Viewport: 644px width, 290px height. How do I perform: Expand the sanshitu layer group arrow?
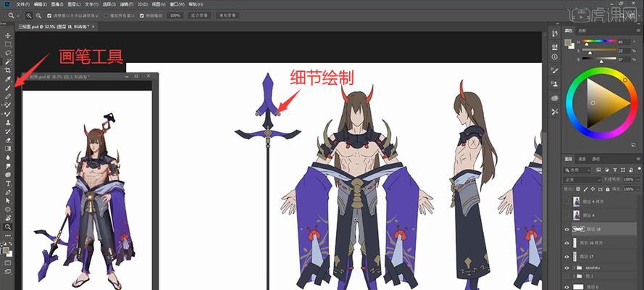click(x=574, y=267)
